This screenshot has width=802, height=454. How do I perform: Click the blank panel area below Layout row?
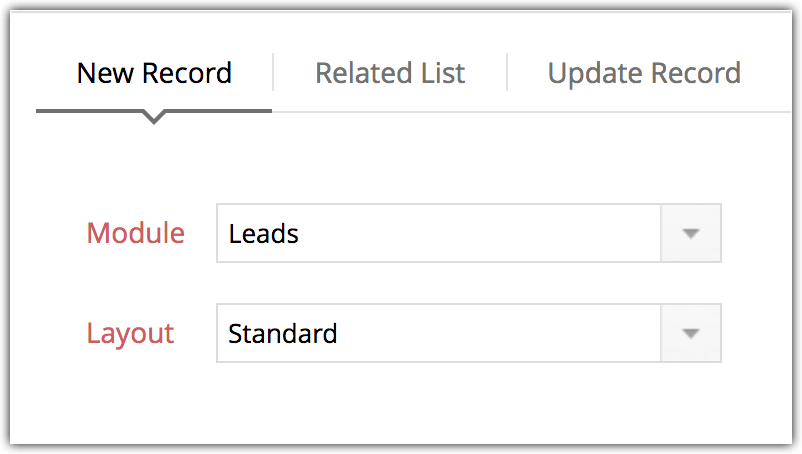click(400, 405)
